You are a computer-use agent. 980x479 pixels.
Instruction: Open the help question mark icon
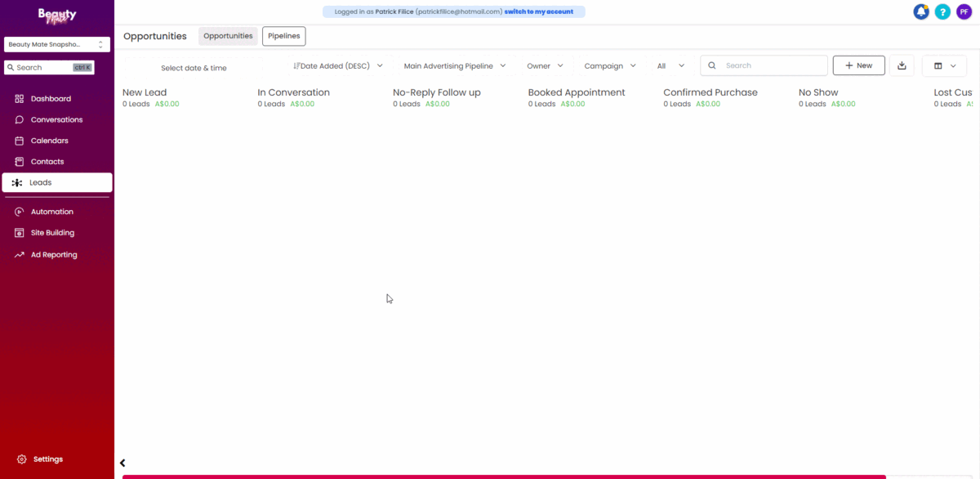point(942,11)
